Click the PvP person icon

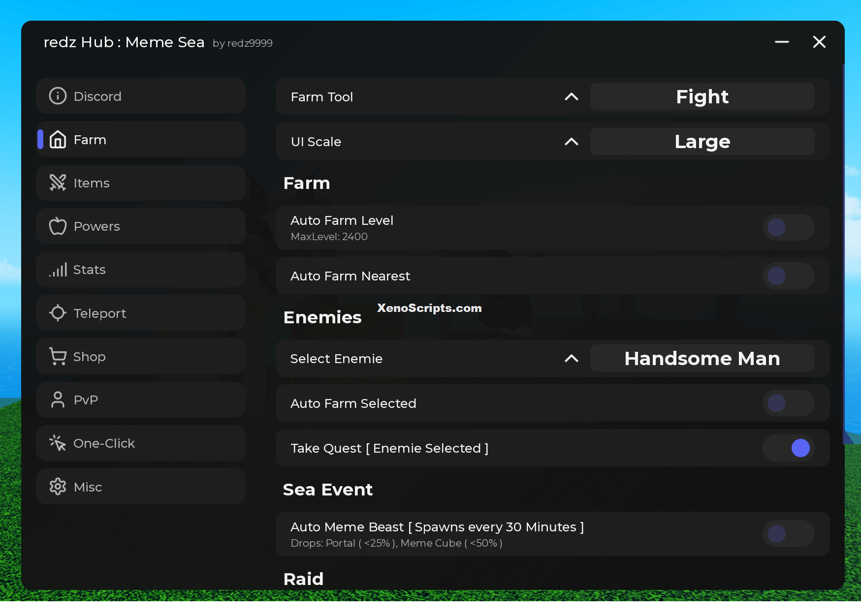point(58,400)
